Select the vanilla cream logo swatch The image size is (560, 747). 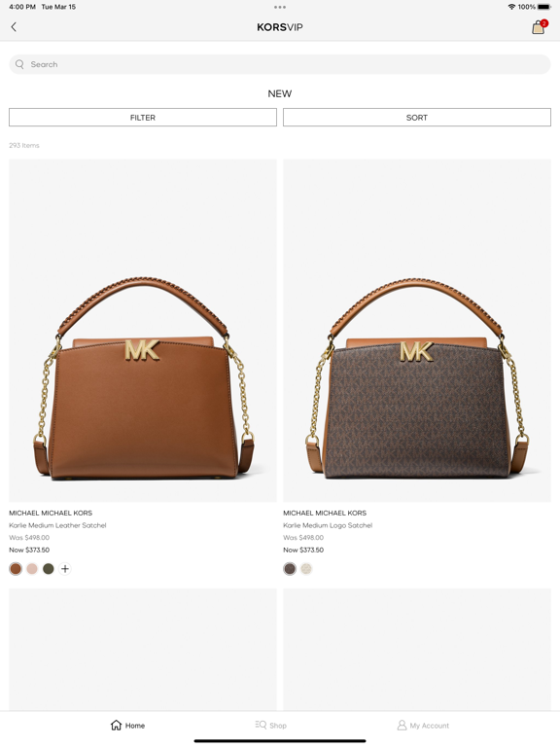[306, 568]
